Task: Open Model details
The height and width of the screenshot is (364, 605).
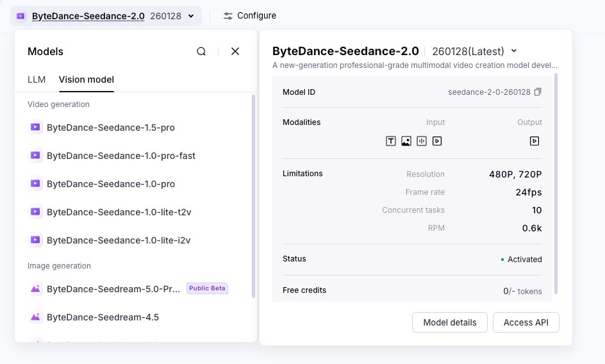Action: tap(450, 322)
